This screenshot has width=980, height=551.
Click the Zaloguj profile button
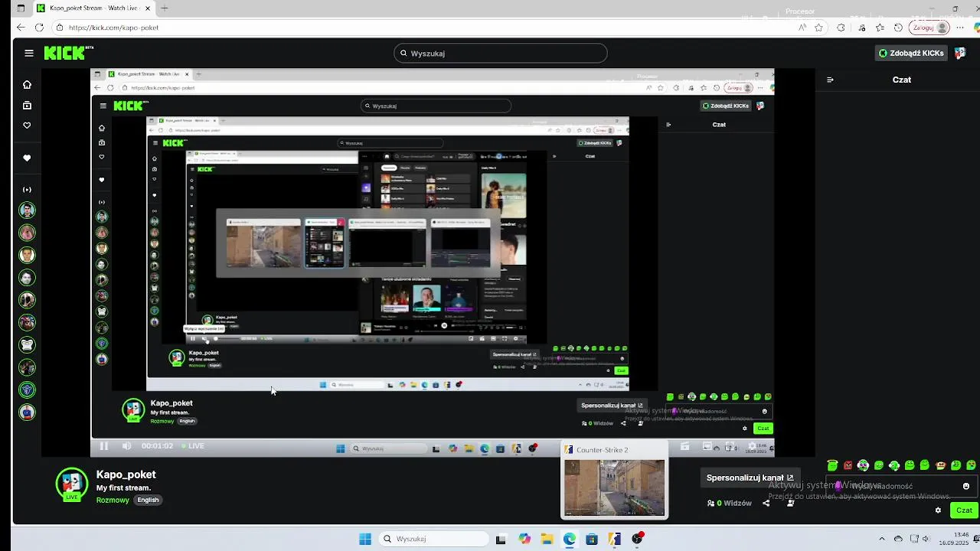click(x=929, y=28)
